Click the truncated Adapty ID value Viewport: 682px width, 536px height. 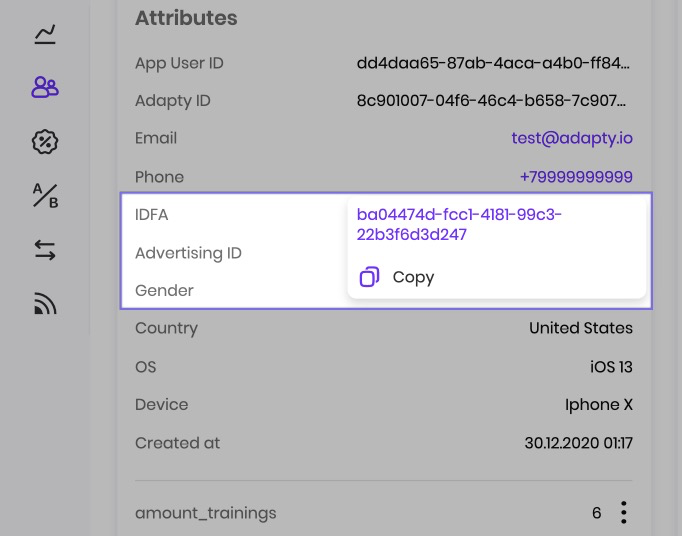click(x=491, y=101)
